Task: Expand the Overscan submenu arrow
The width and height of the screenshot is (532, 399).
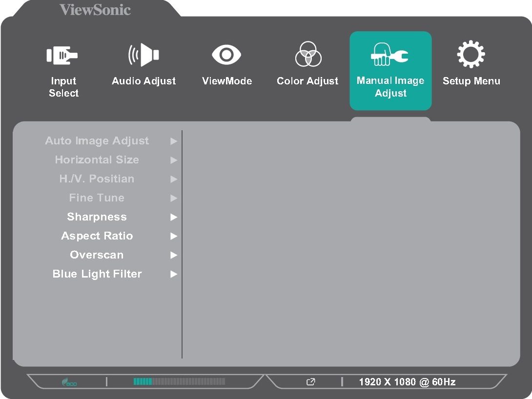Action: click(x=174, y=255)
